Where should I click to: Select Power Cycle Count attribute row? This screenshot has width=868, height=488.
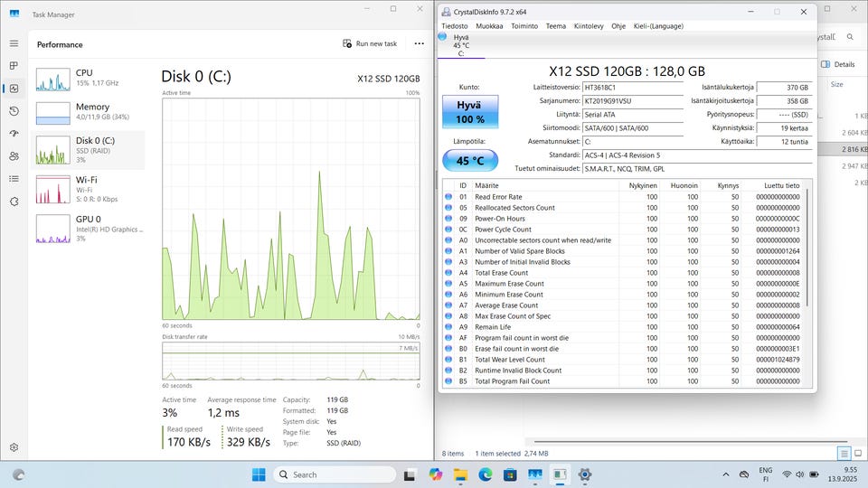(x=623, y=229)
